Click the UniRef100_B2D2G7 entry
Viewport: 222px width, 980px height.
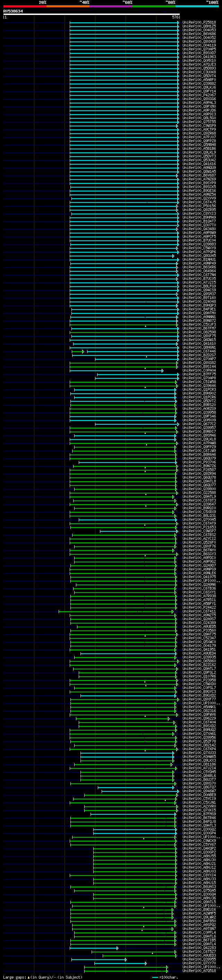click(199, 355)
